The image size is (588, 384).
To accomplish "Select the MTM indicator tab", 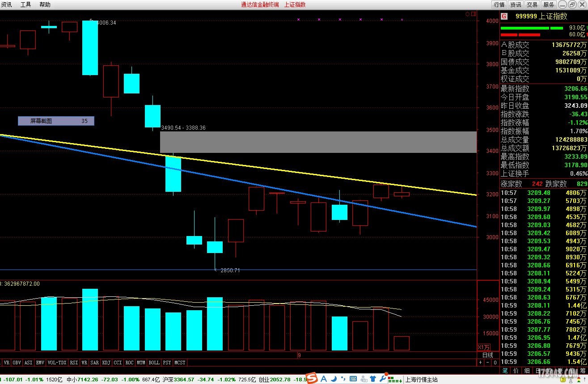I will [x=141, y=363].
